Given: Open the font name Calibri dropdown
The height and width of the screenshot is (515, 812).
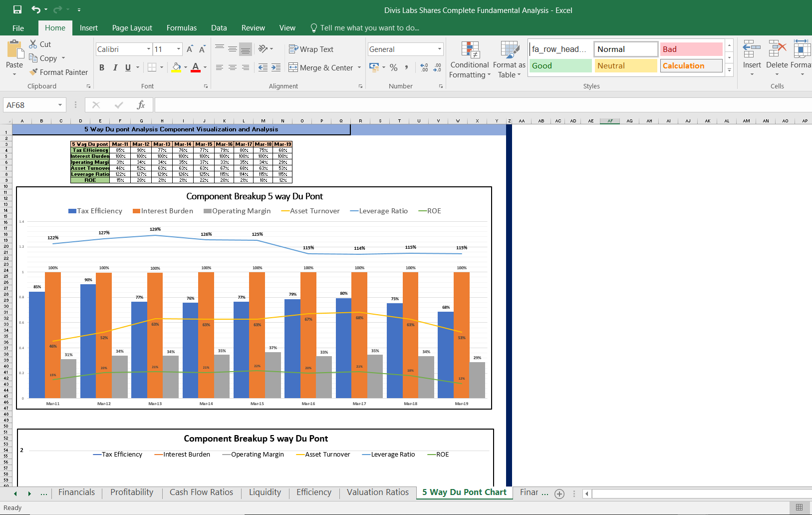Looking at the screenshot, I should [x=149, y=49].
